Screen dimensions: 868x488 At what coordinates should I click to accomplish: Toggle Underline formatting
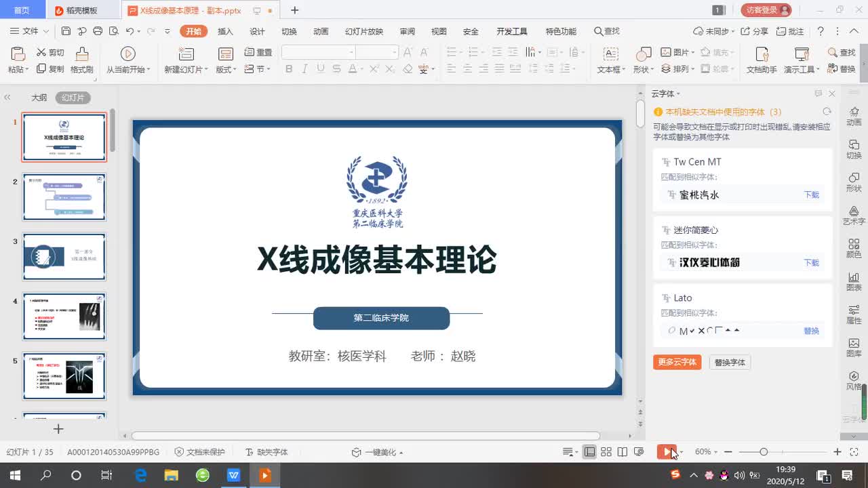coord(320,68)
